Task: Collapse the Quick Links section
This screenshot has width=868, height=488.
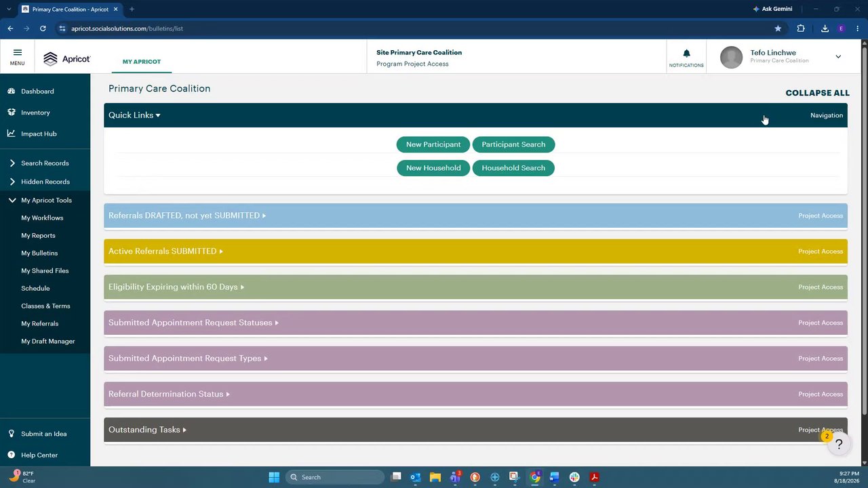Action: [x=134, y=115]
